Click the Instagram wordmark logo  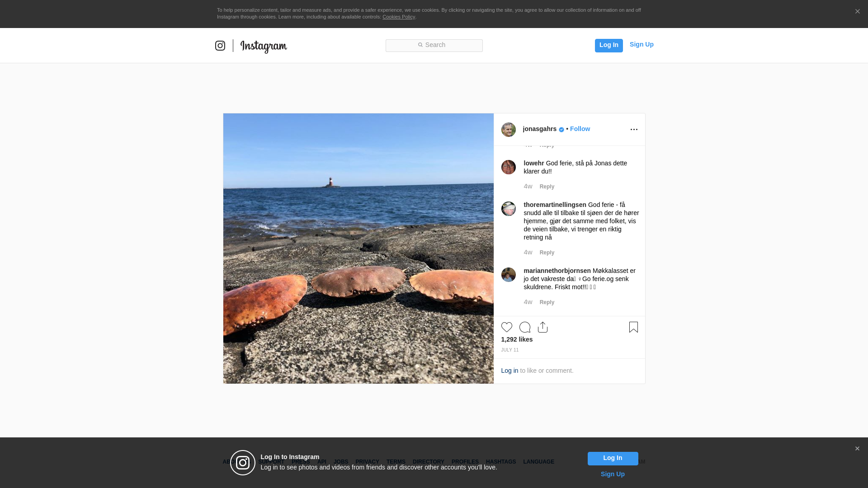(x=264, y=47)
